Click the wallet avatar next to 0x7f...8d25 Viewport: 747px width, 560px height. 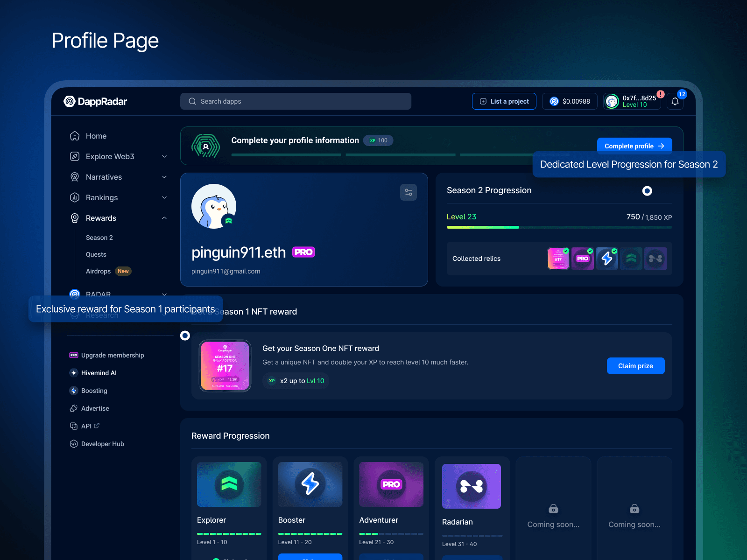(612, 101)
